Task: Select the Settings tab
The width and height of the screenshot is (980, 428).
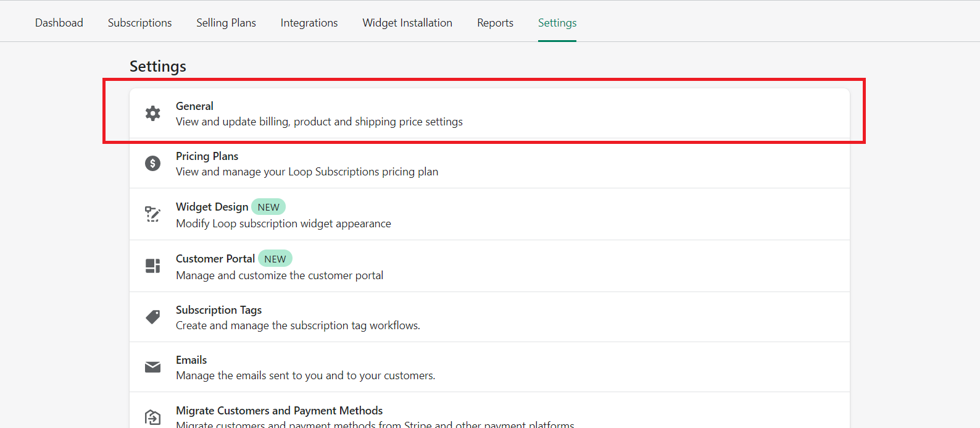Action: point(557,23)
